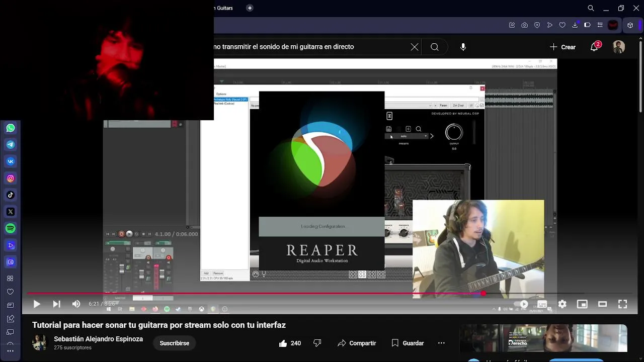The image size is (644, 362).
Task: Open Instagram in the browser sidebar
Action: 11,178
